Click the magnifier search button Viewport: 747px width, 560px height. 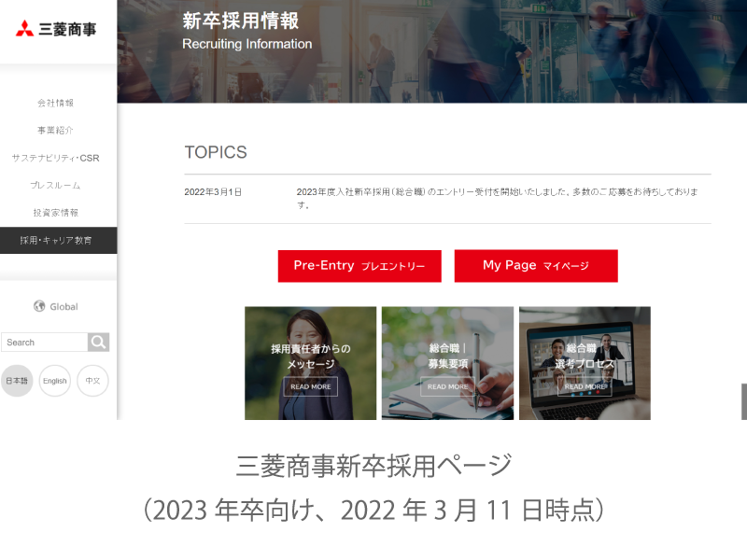[99, 342]
